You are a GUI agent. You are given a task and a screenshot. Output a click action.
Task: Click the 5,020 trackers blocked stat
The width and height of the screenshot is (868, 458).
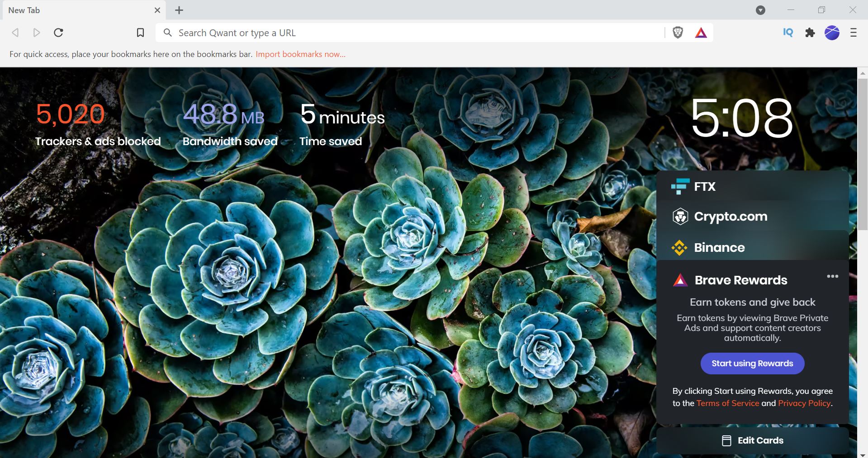coord(98,124)
